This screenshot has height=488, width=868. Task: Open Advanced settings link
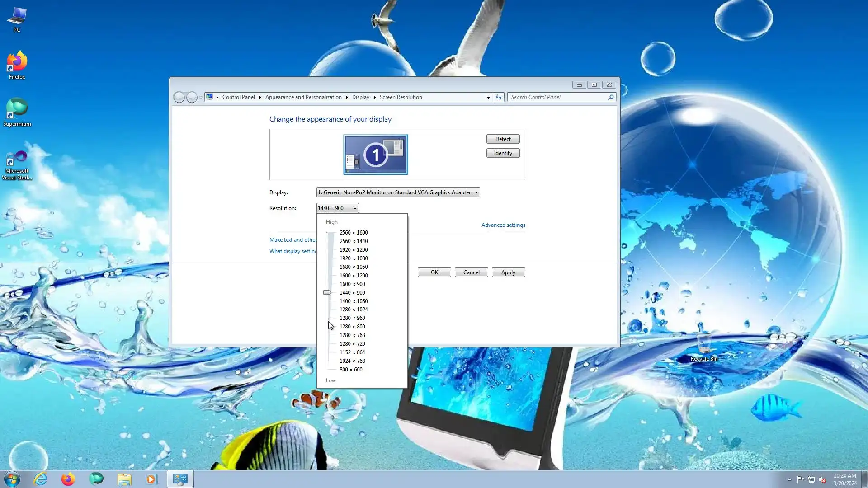tap(503, 225)
